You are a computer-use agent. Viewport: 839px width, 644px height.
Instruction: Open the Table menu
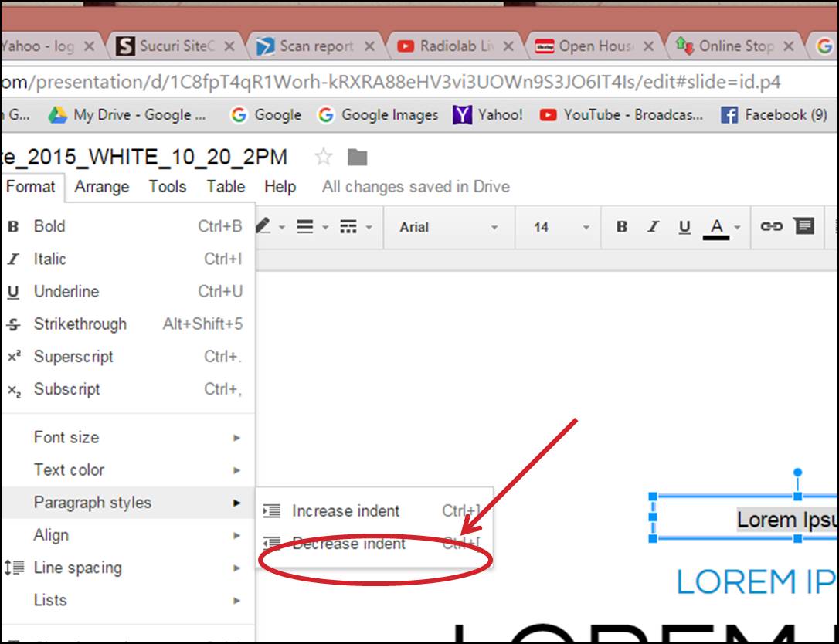coord(226,187)
